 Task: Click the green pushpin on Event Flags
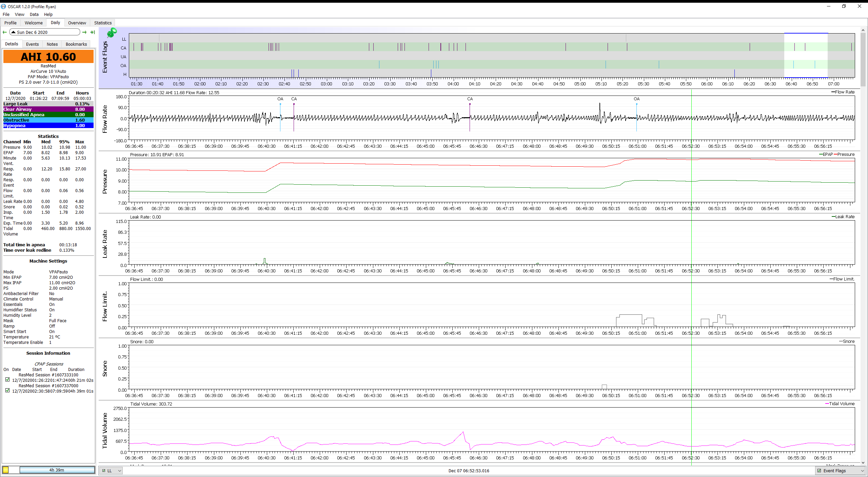coord(112,33)
